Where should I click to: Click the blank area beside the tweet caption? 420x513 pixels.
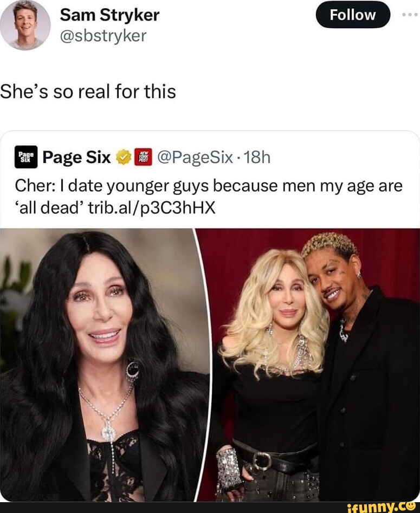tap(295, 92)
